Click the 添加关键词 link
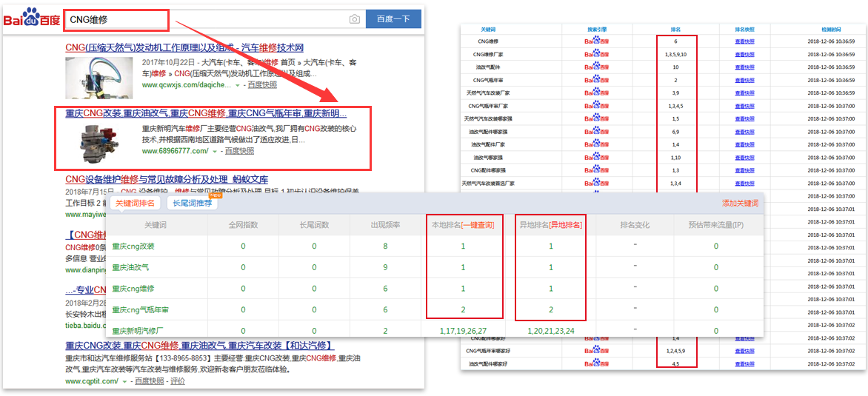The width and height of the screenshot is (868, 396). pyautogui.click(x=740, y=204)
